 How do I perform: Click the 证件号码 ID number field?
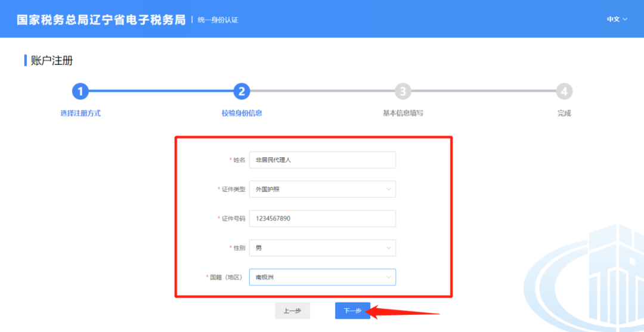coord(323,218)
